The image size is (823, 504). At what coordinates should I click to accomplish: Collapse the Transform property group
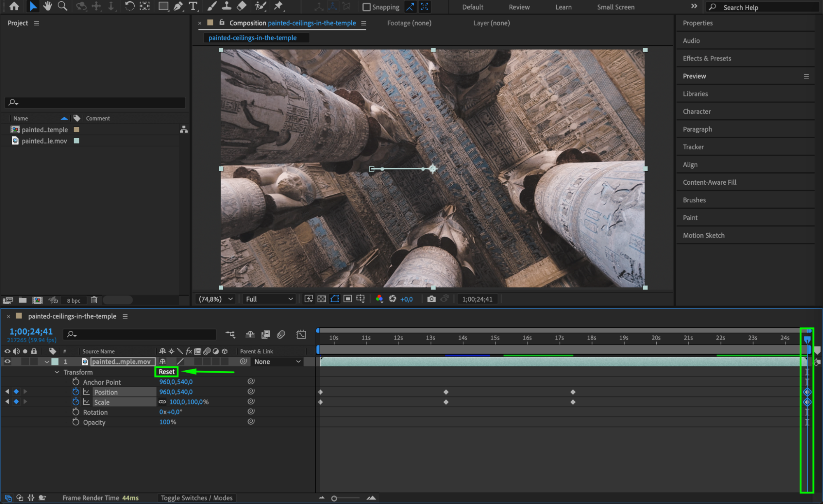click(x=57, y=372)
